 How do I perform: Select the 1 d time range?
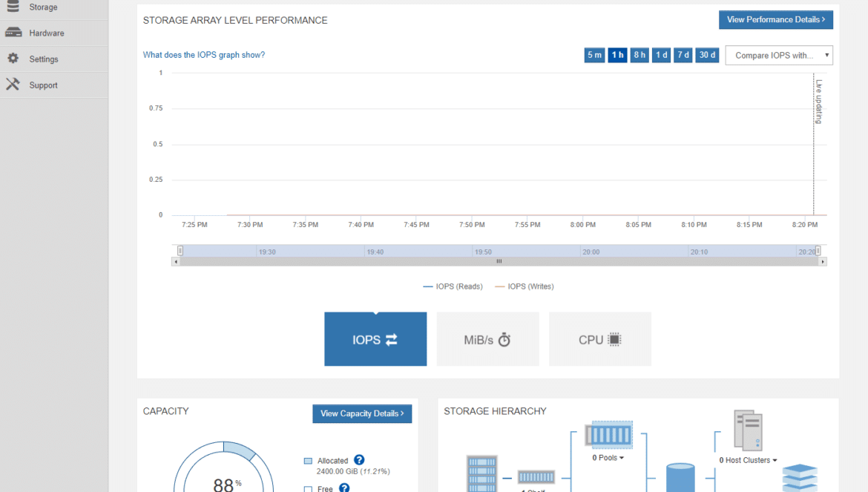pyautogui.click(x=661, y=55)
